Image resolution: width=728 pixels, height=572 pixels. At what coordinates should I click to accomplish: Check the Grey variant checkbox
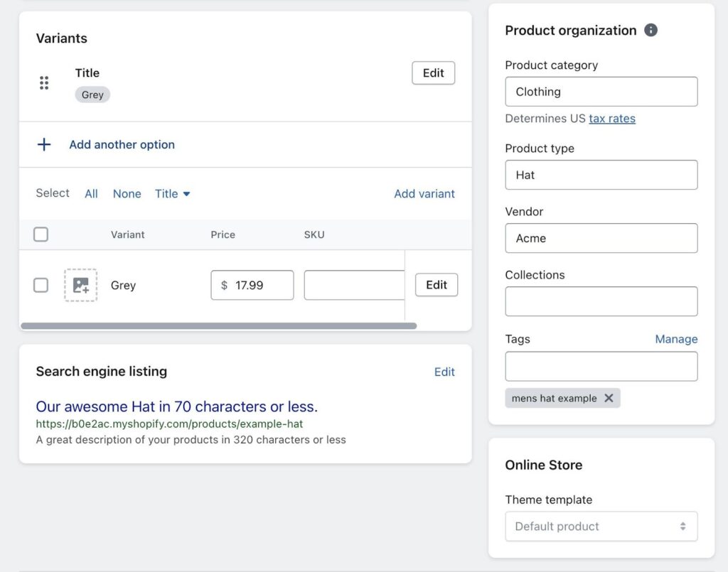[41, 285]
